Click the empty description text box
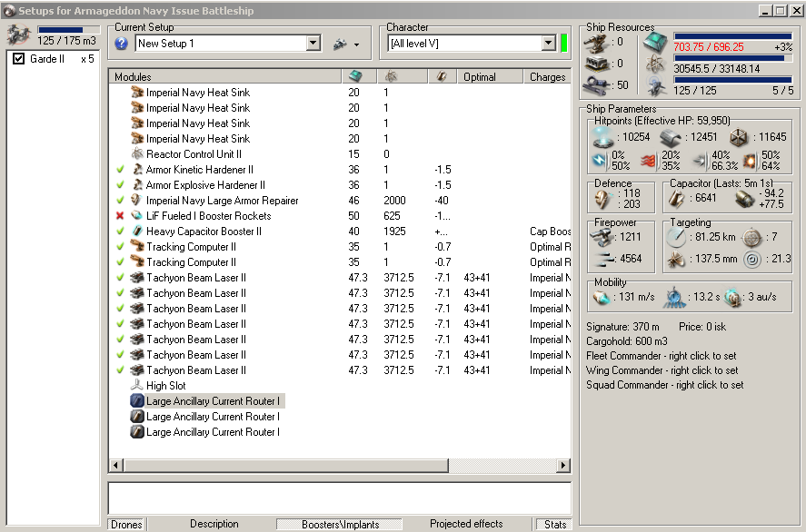Screen dimensions: 806x532 tap(340, 498)
